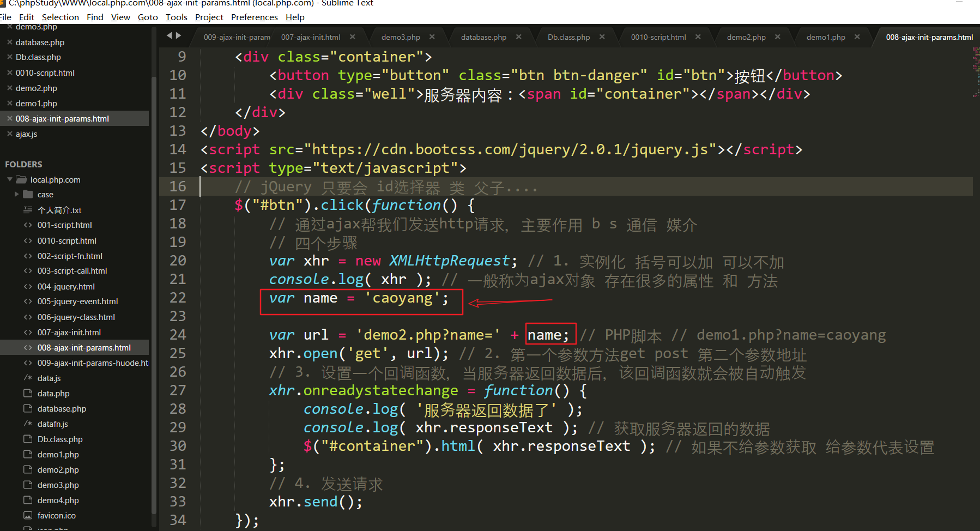This screenshot has width=980, height=531.
Task: Close database.php in open files list
Action: (x=9, y=42)
